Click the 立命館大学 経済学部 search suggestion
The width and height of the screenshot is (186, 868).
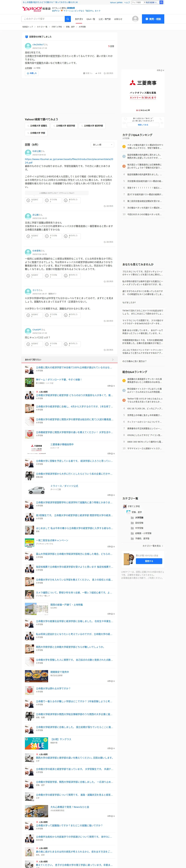92,126
